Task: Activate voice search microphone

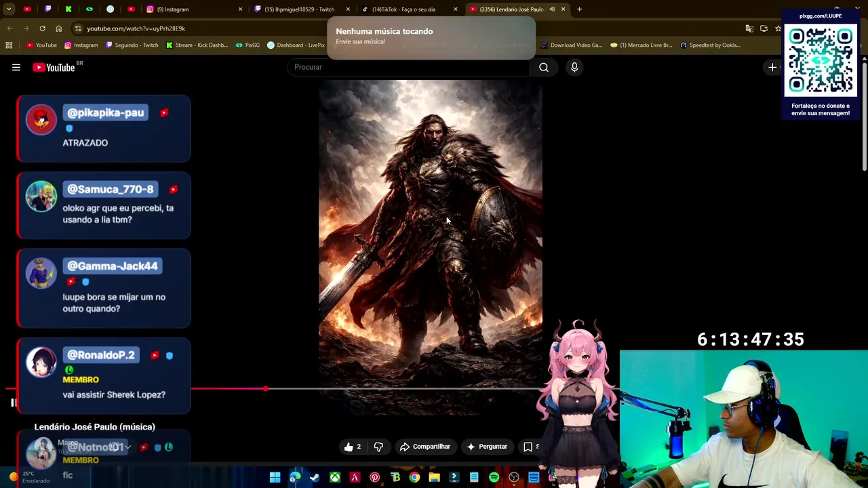Action: click(574, 67)
